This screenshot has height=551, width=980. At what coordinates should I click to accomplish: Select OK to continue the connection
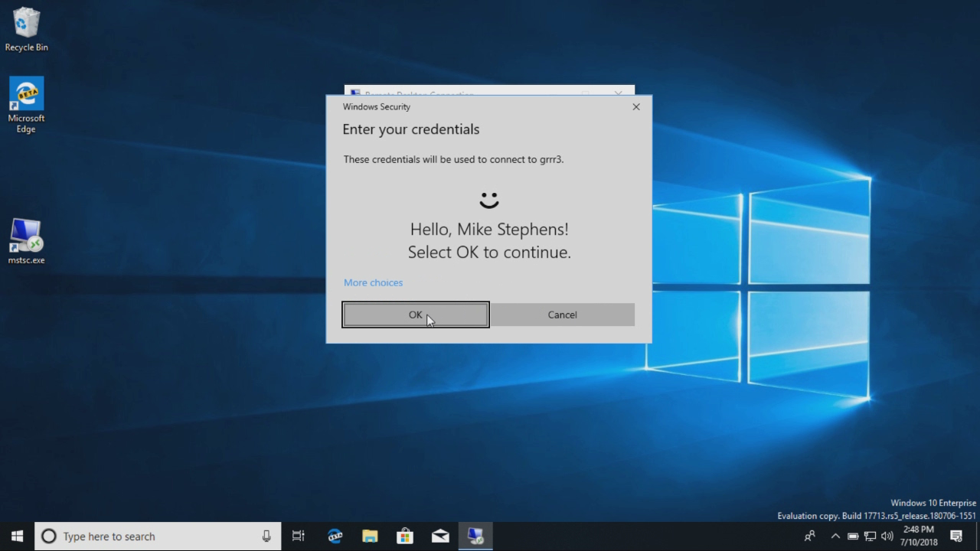[415, 315]
